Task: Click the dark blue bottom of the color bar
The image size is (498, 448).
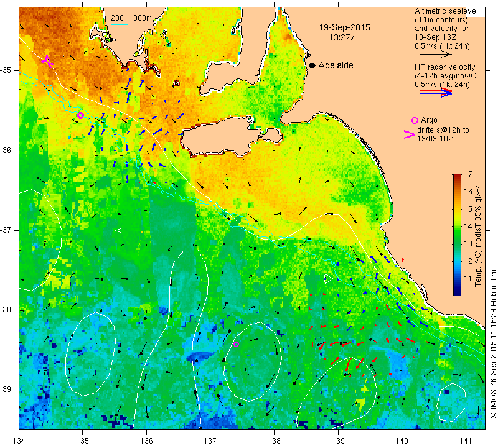Action: coord(457,292)
